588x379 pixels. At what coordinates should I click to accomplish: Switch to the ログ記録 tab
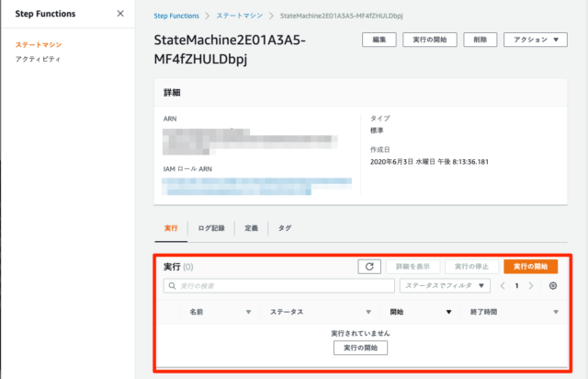tap(211, 228)
